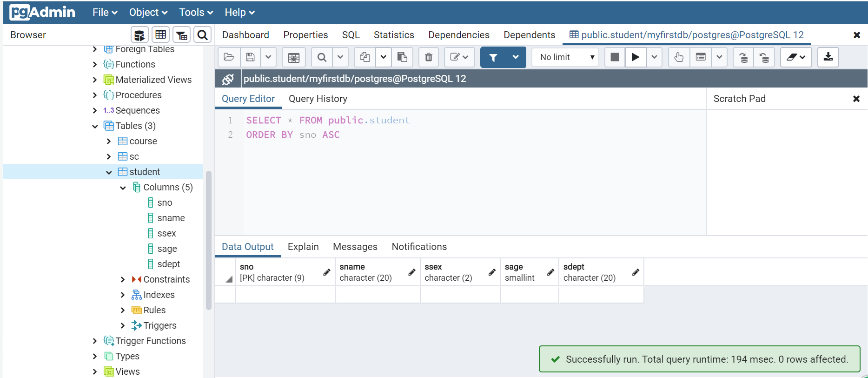Switch to the Dependents tab

pyautogui.click(x=530, y=35)
